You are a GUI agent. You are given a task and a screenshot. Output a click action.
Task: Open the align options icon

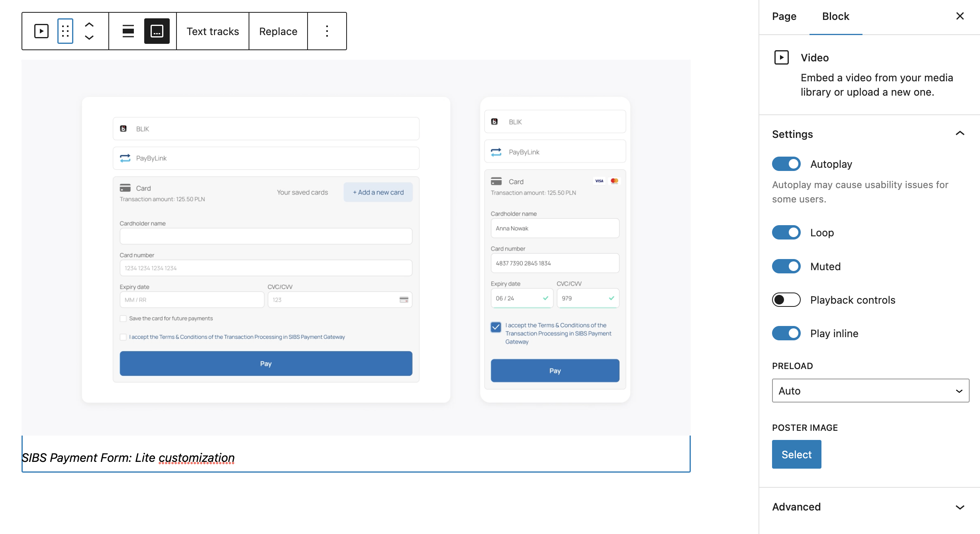tap(128, 31)
